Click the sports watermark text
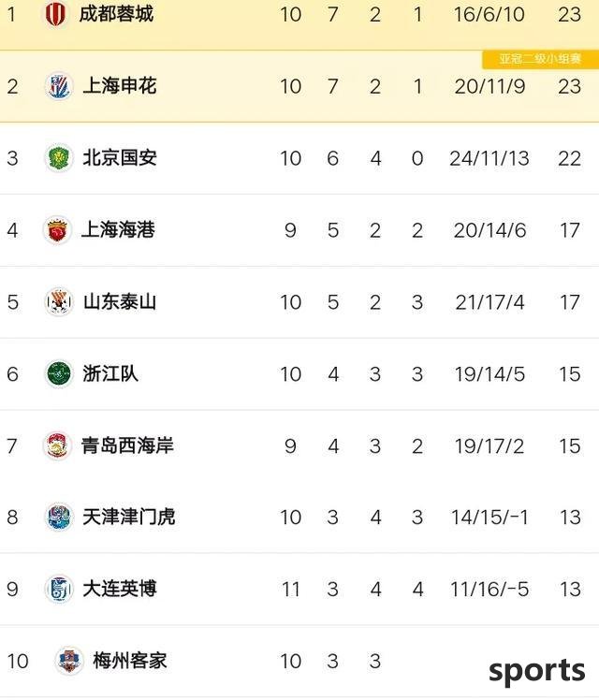 [x=537, y=671]
